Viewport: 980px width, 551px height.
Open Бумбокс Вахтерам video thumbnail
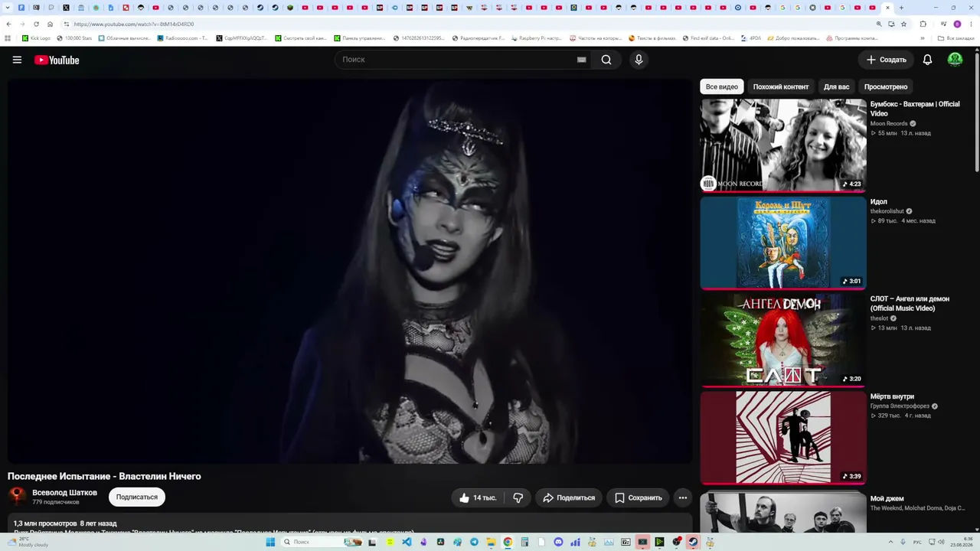[x=783, y=145]
